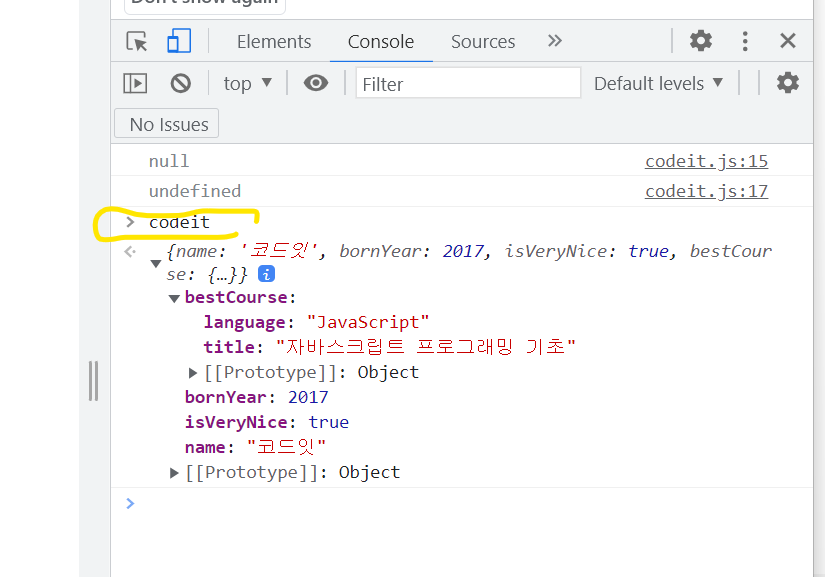The width and height of the screenshot is (825, 577).
Task: Collapse the bestCourse property
Action: pos(174,298)
